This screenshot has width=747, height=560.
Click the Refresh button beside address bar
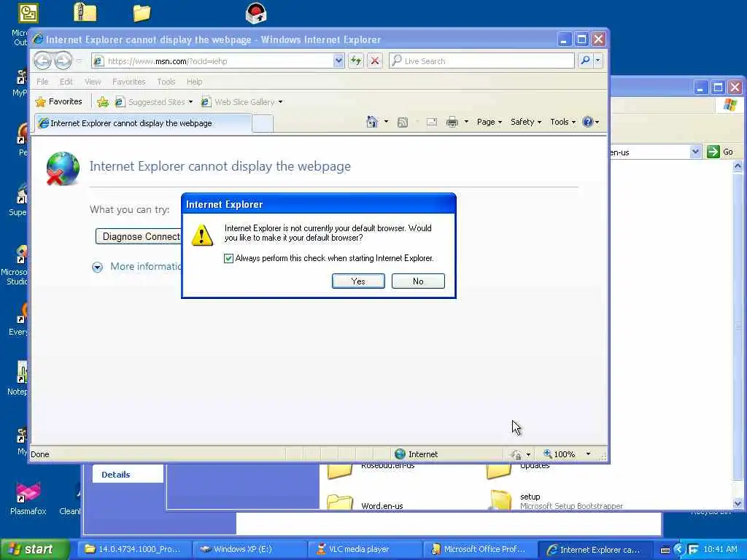coord(356,61)
